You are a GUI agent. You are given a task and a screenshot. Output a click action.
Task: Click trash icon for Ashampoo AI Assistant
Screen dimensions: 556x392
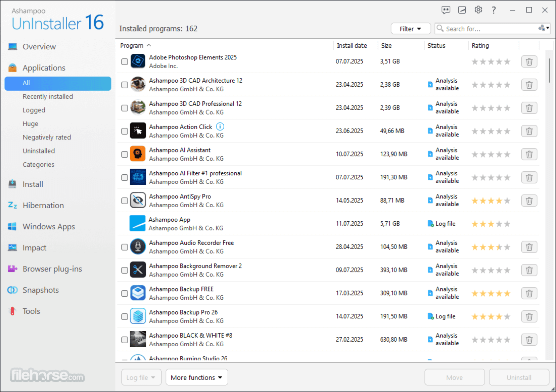coord(529,154)
